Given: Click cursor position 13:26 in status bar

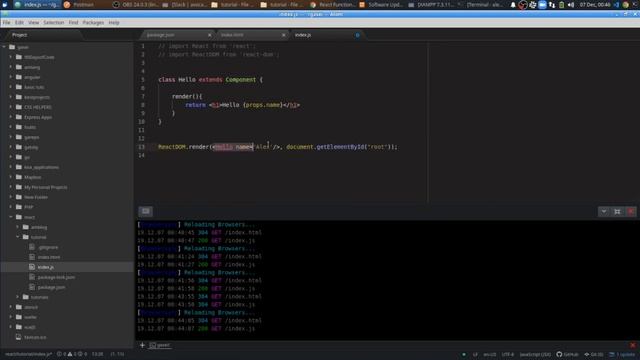Looking at the screenshot, I should click(x=97, y=354).
